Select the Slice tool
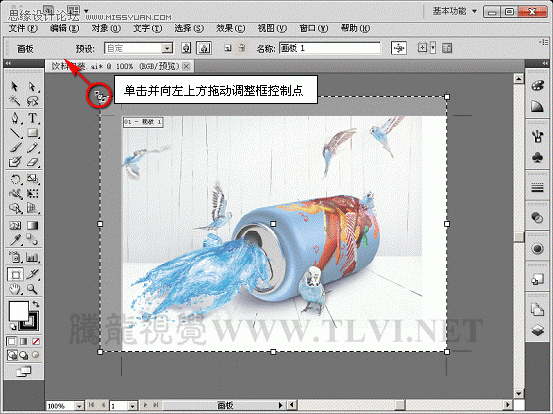The image size is (553, 414). (x=32, y=274)
